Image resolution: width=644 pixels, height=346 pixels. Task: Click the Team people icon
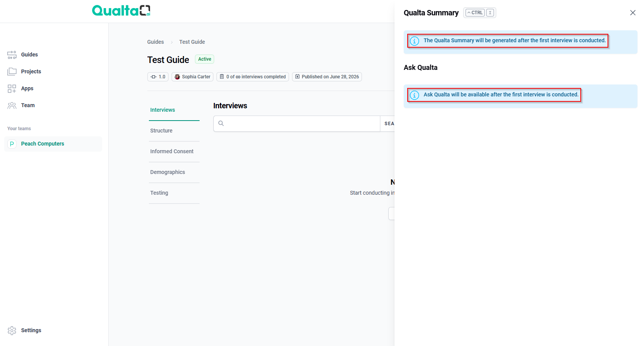[x=12, y=106]
